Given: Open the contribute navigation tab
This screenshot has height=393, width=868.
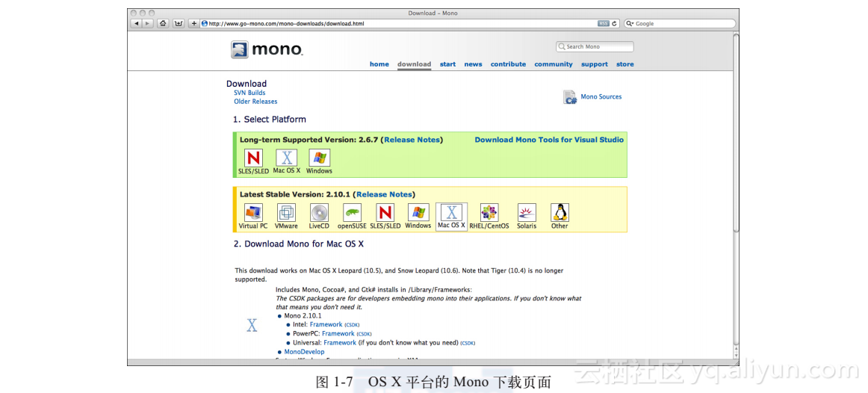Looking at the screenshot, I should [x=508, y=64].
